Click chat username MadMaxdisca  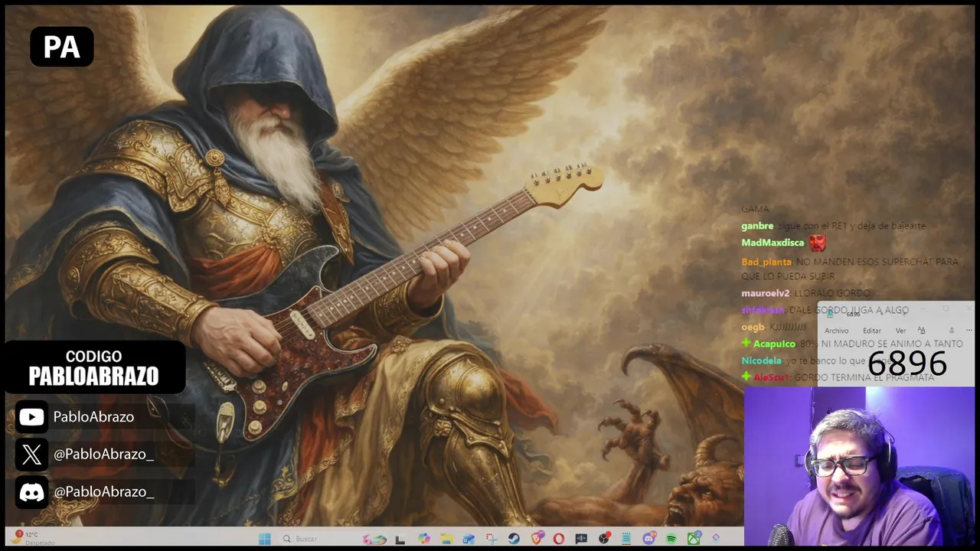[x=773, y=243]
